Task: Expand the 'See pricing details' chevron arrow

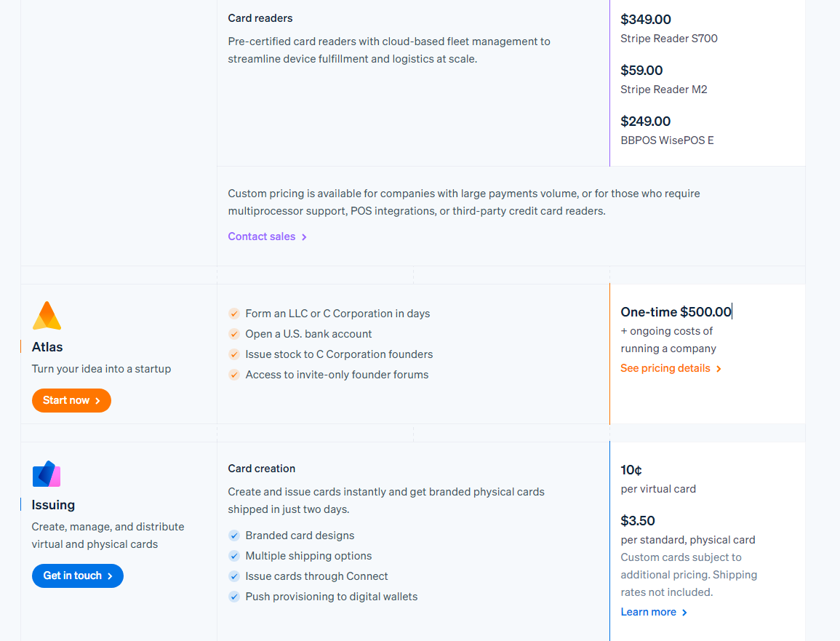Action: click(719, 368)
